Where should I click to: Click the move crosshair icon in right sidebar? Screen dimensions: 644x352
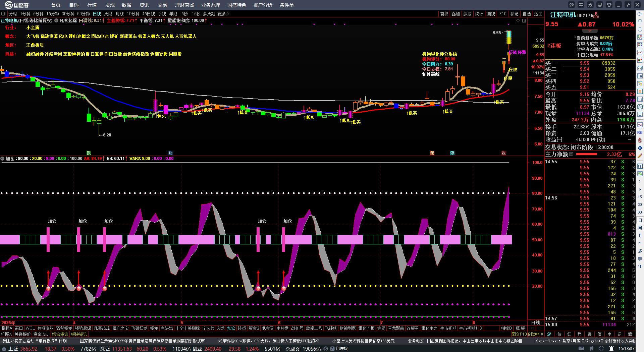coord(640,148)
